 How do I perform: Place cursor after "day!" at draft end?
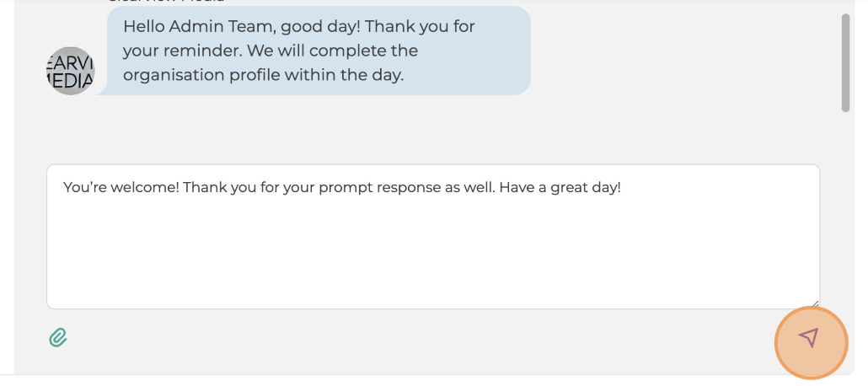(x=622, y=187)
